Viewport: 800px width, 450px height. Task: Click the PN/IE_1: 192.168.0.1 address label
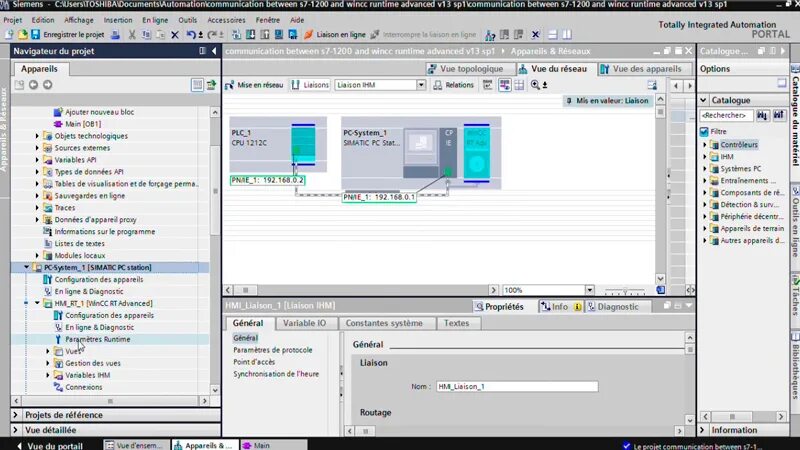pos(379,197)
